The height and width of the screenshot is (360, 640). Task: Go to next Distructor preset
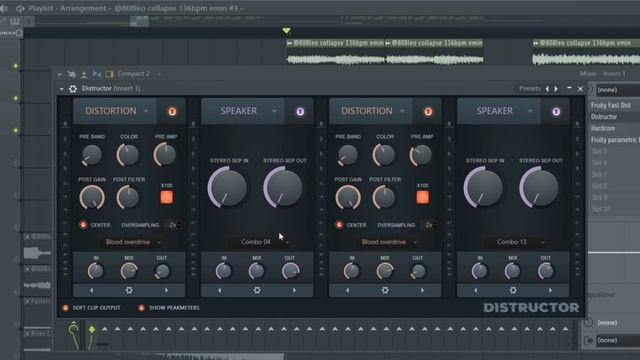tap(556, 89)
